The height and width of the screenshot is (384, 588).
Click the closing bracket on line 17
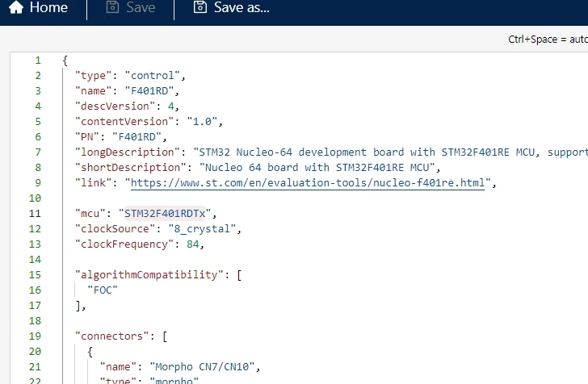click(x=78, y=306)
